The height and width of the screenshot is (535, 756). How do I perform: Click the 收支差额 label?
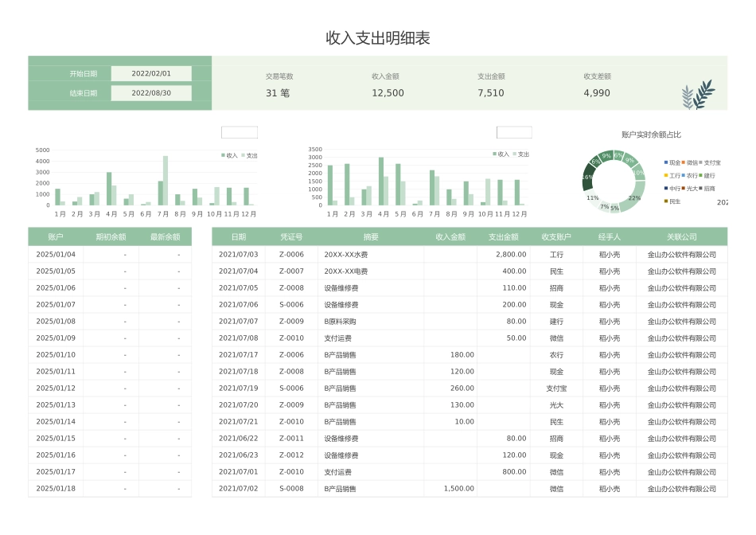[597, 76]
